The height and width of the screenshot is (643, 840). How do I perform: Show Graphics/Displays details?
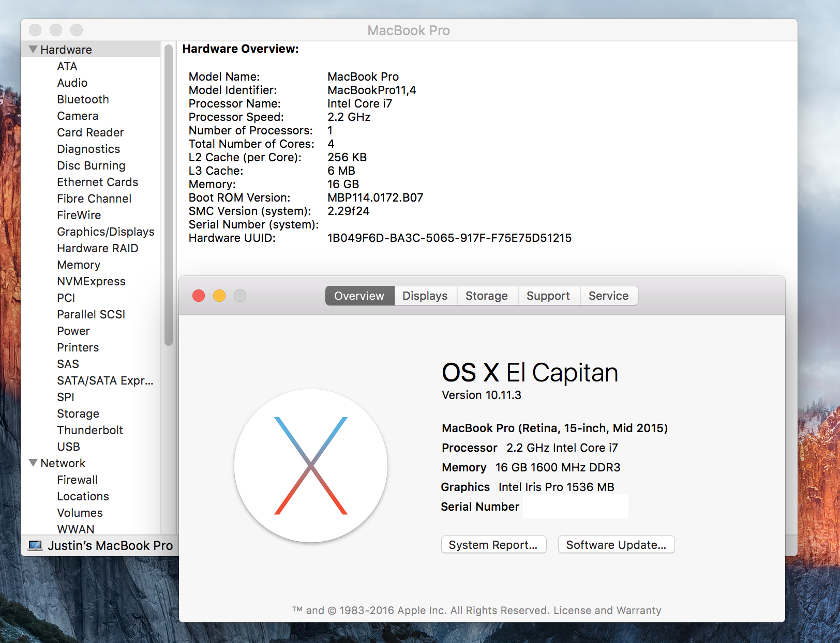pos(106,232)
